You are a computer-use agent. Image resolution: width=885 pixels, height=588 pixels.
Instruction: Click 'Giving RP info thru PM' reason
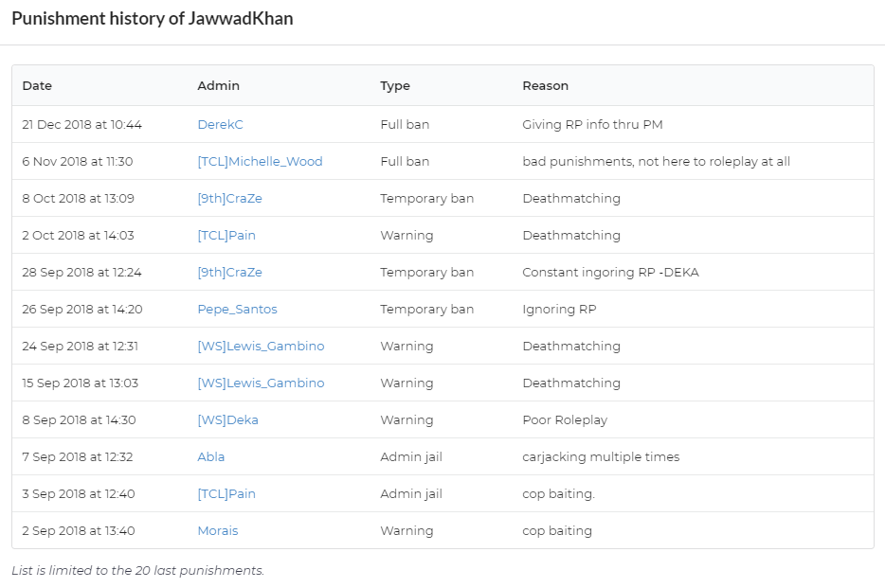click(592, 125)
